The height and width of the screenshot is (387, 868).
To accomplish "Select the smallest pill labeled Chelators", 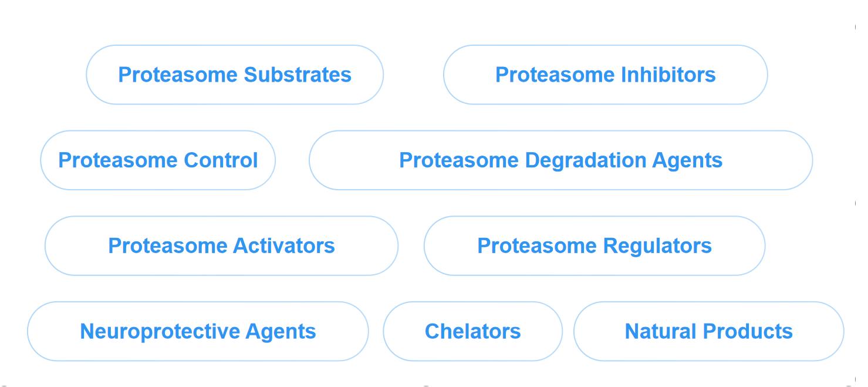I will pos(472,331).
